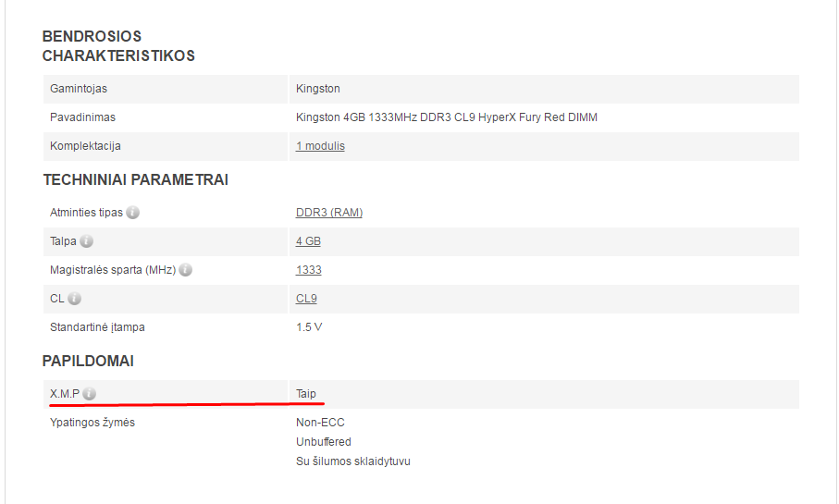The height and width of the screenshot is (504, 839).
Task: Follow the '1 modulis' link
Action: pyautogui.click(x=320, y=146)
